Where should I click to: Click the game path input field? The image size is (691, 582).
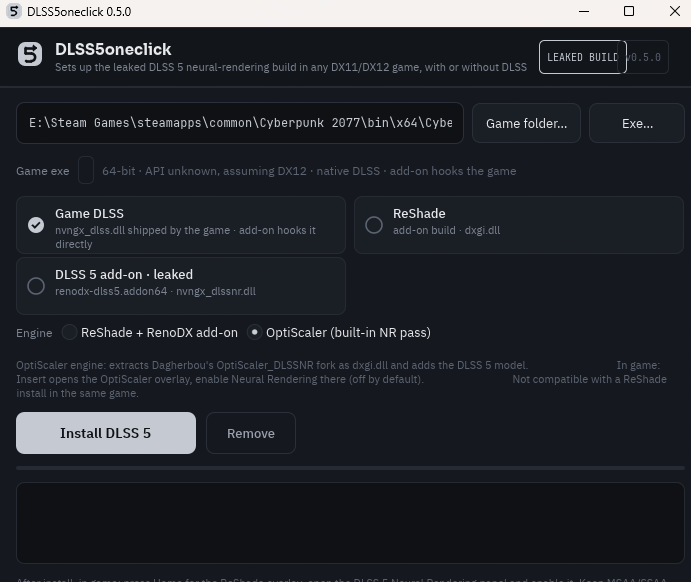pyautogui.click(x=240, y=123)
